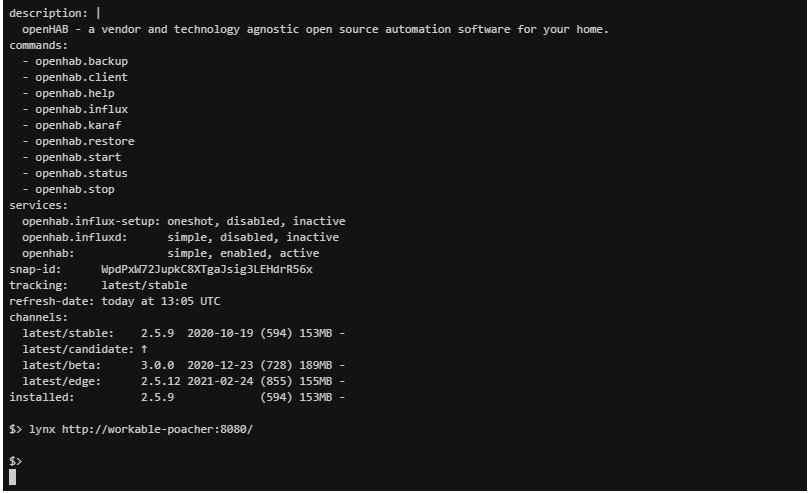Click the refresh-date line text

(115, 301)
